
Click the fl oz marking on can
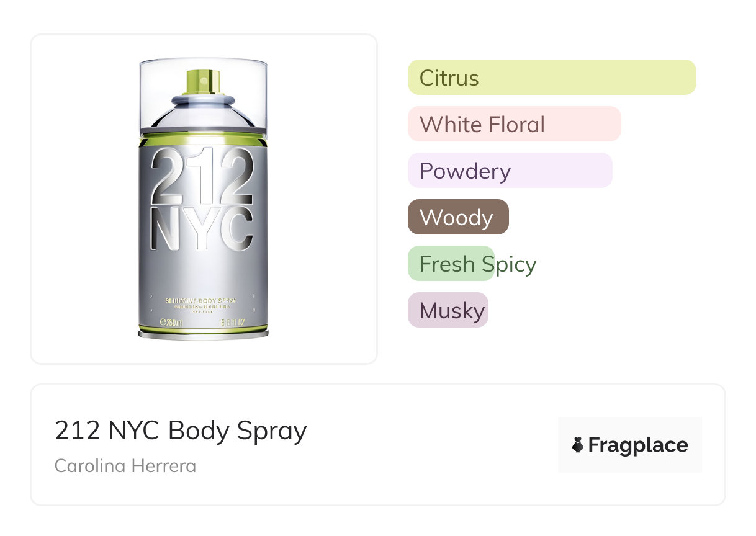[233, 322]
